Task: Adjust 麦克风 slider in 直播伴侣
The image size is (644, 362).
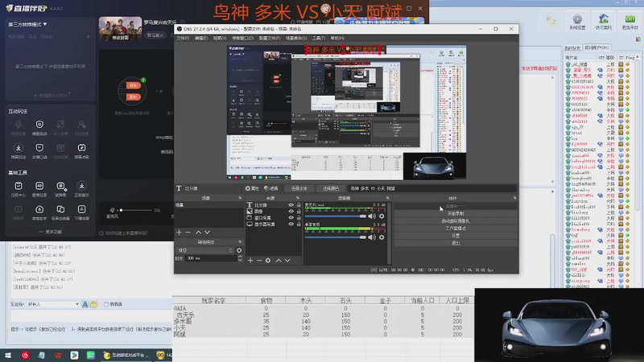Action: pos(137,210)
